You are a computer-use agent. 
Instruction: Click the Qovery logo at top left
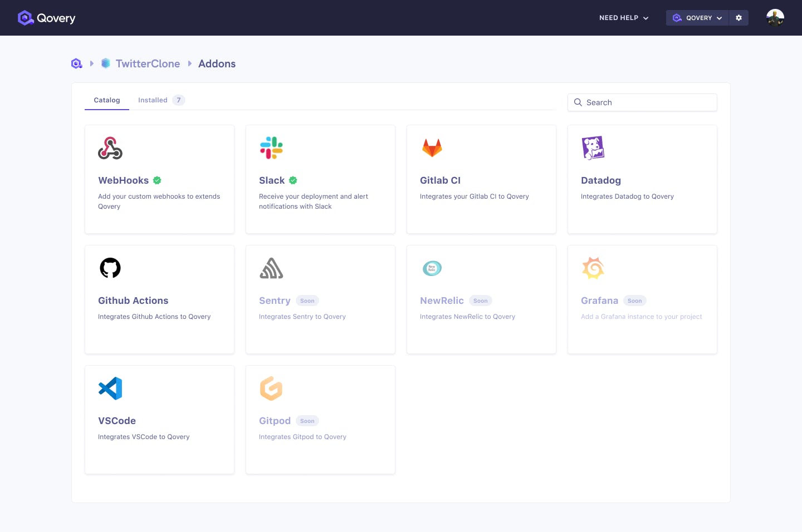coord(47,17)
